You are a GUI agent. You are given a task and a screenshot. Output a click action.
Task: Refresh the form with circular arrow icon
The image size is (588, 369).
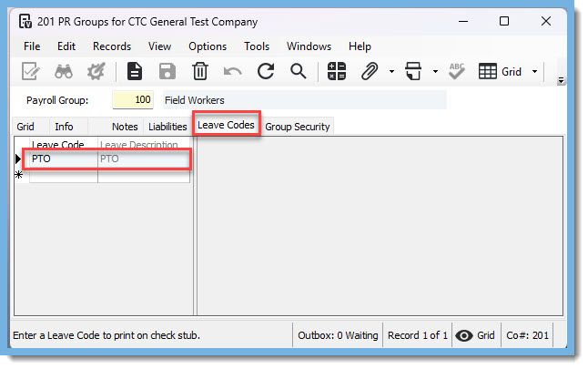[266, 71]
